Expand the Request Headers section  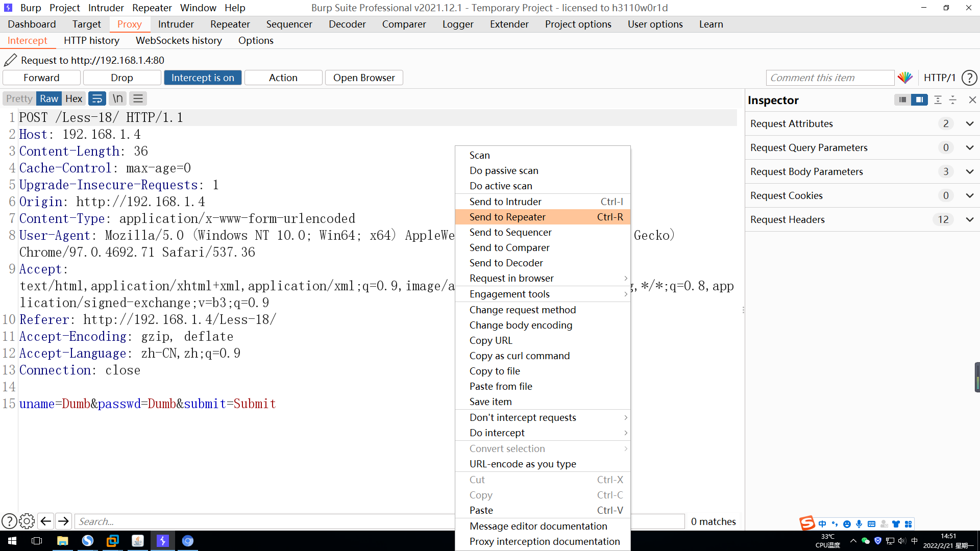pos(970,219)
